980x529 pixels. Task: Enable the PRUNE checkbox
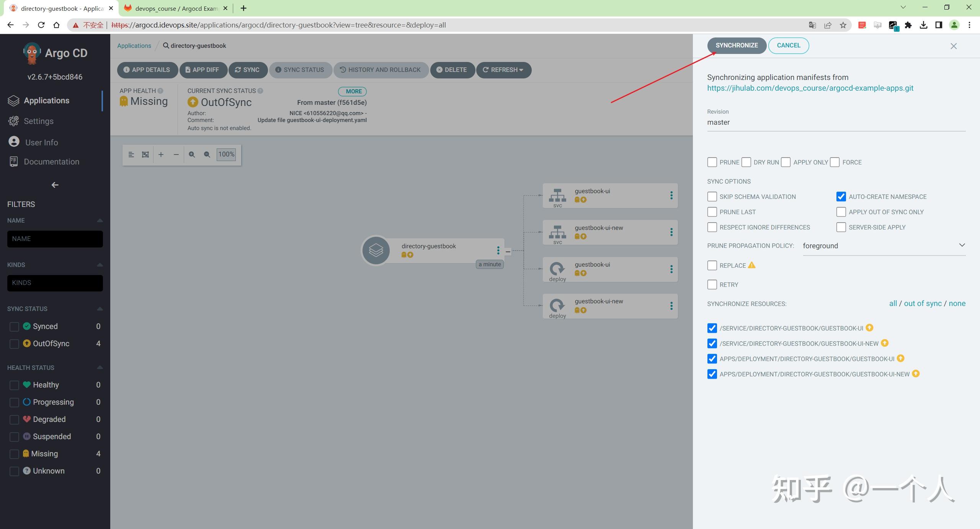pos(712,162)
